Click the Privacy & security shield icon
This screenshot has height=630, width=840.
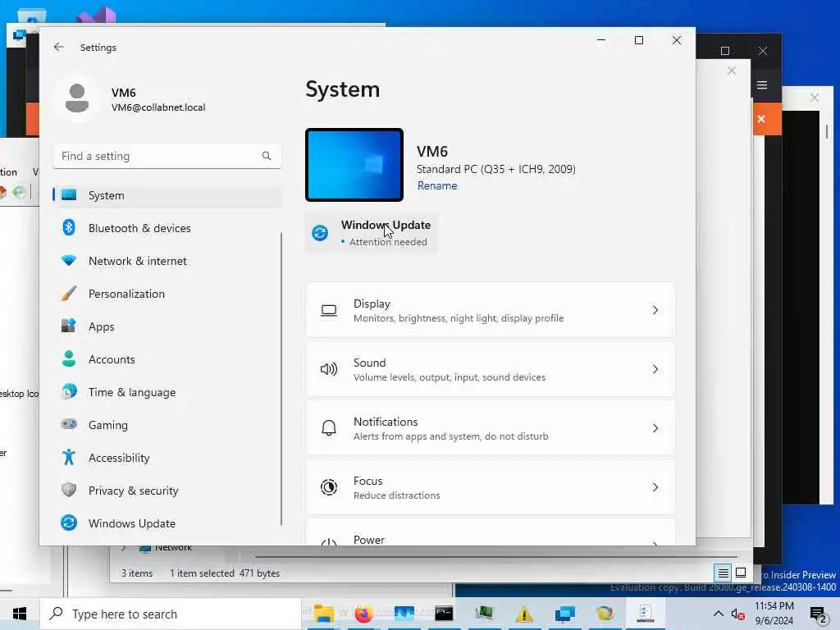(69, 491)
